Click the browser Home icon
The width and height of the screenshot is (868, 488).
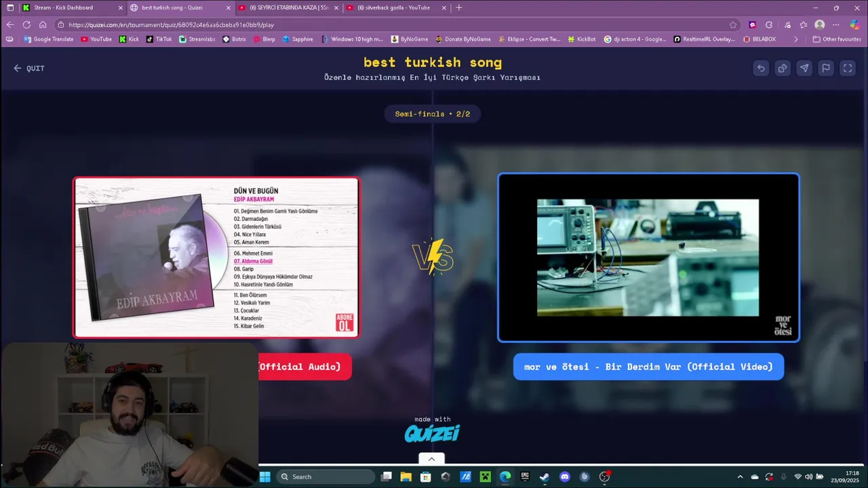pos(43,24)
